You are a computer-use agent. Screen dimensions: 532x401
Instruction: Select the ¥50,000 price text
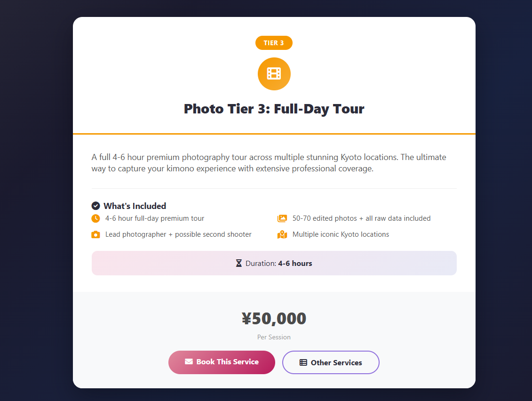point(274,318)
